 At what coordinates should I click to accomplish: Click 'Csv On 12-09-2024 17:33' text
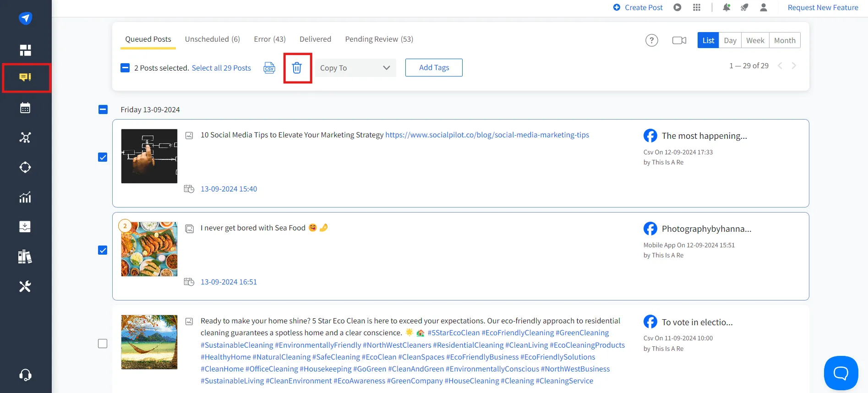click(678, 152)
